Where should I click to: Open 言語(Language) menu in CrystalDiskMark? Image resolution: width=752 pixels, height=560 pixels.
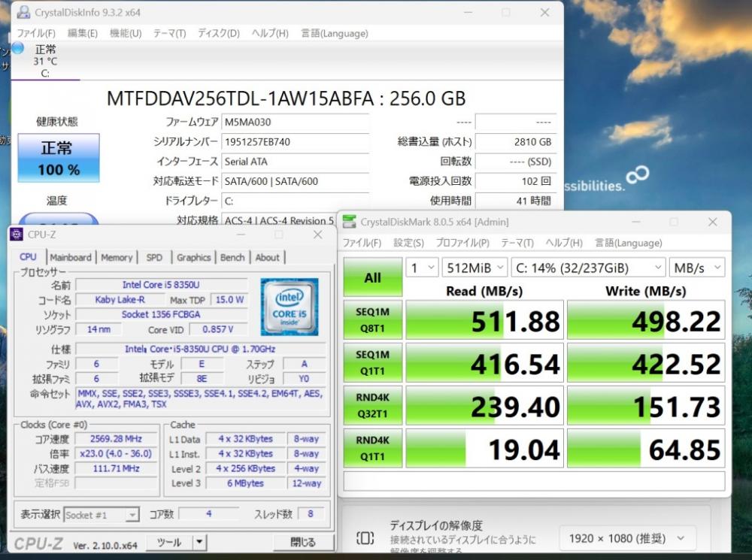coord(628,243)
